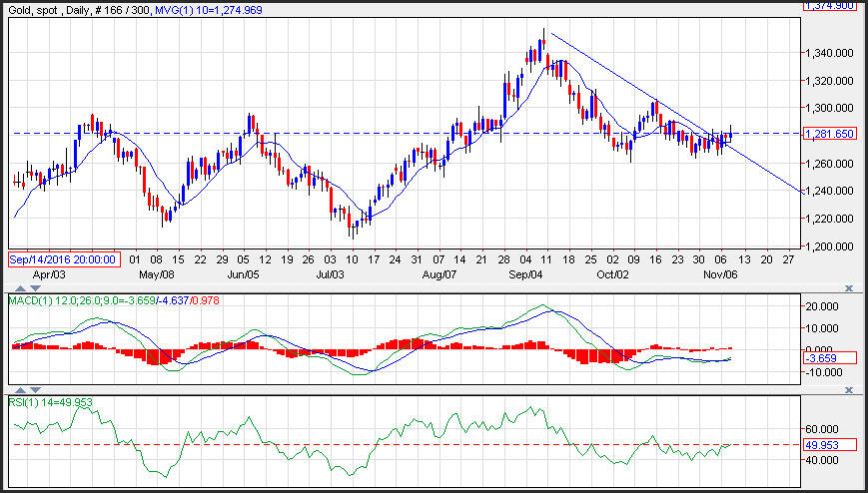Select the 1,281.650 current price marker

click(x=830, y=133)
